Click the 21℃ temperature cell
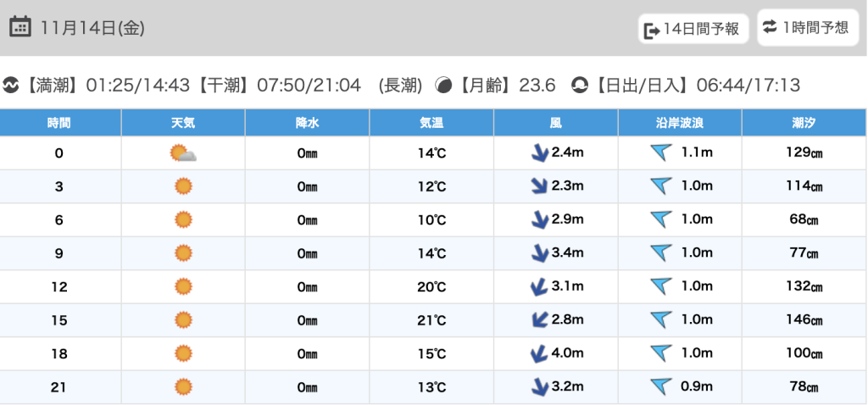 point(431,320)
